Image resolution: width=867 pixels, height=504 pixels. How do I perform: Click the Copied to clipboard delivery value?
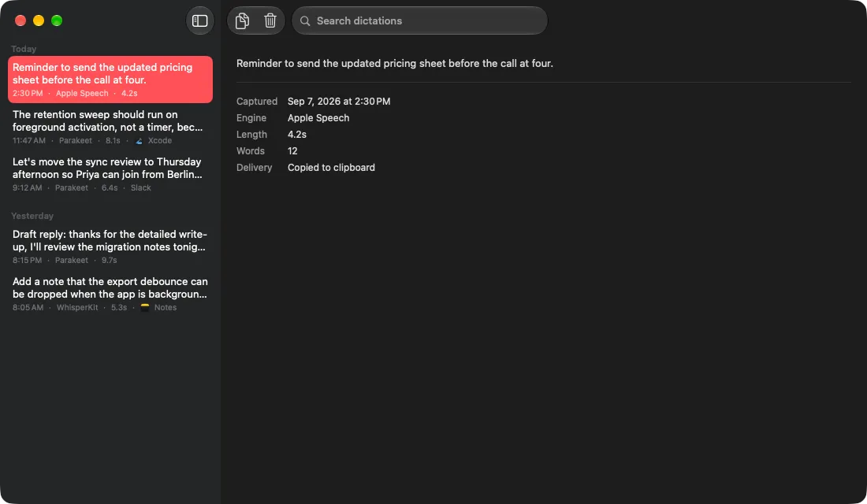[331, 168]
